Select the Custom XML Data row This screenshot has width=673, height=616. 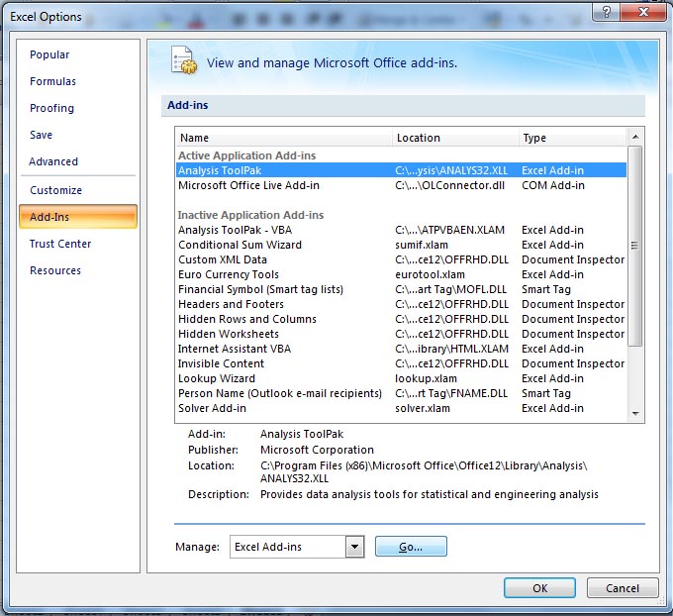coord(401,259)
